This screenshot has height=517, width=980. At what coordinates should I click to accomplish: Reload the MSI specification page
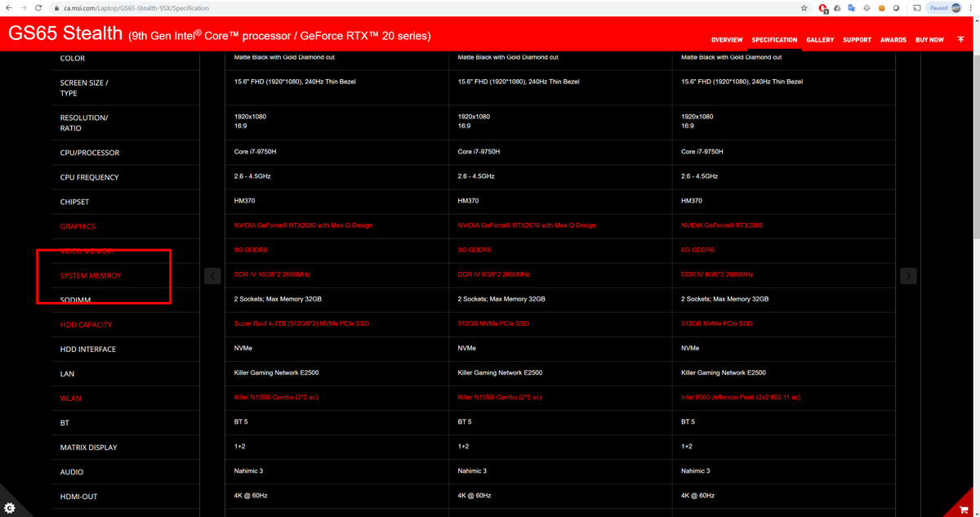38,8
